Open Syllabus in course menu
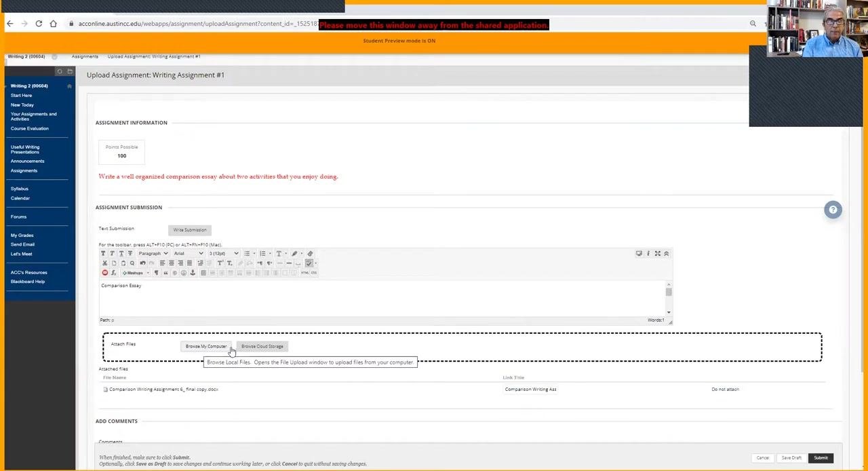 20,189
